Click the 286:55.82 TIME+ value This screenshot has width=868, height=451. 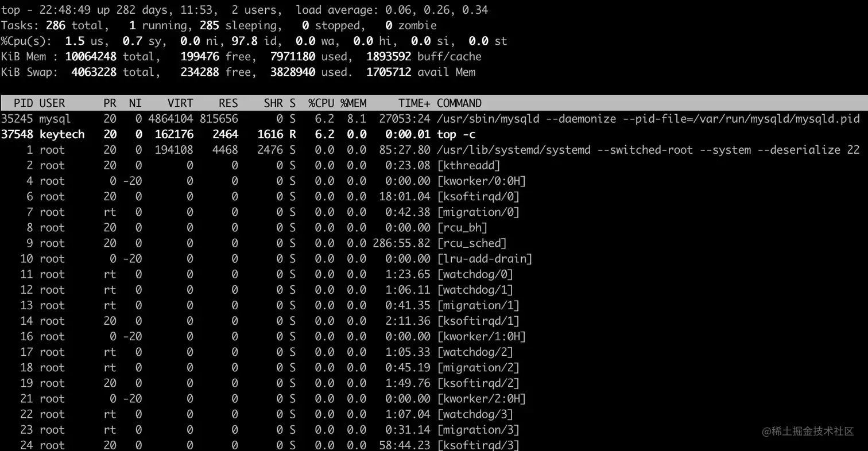tap(401, 243)
